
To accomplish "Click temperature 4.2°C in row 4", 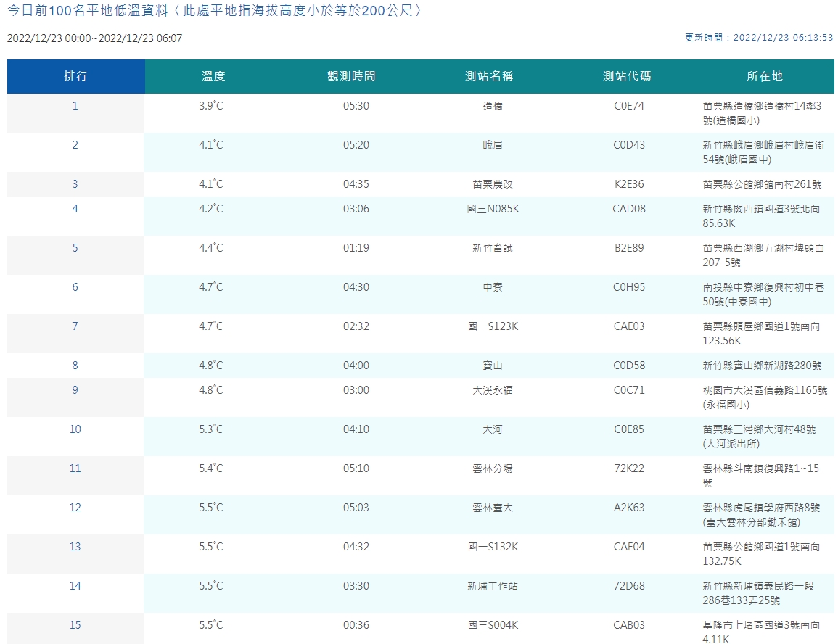I will click(x=211, y=209).
